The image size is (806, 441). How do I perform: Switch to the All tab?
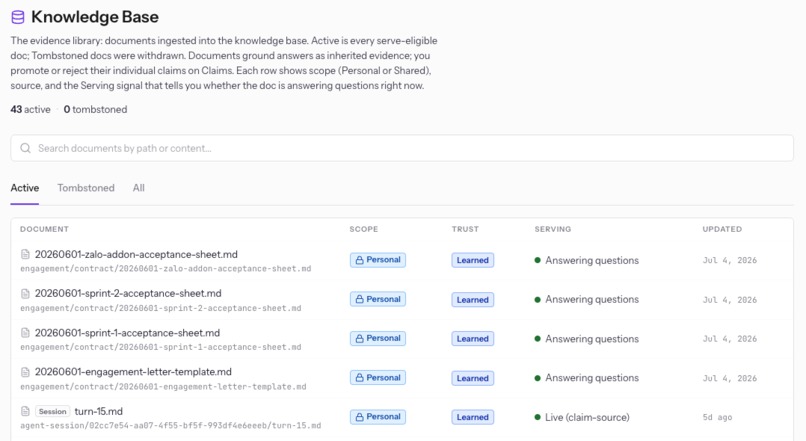pyautogui.click(x=139, y=188)
